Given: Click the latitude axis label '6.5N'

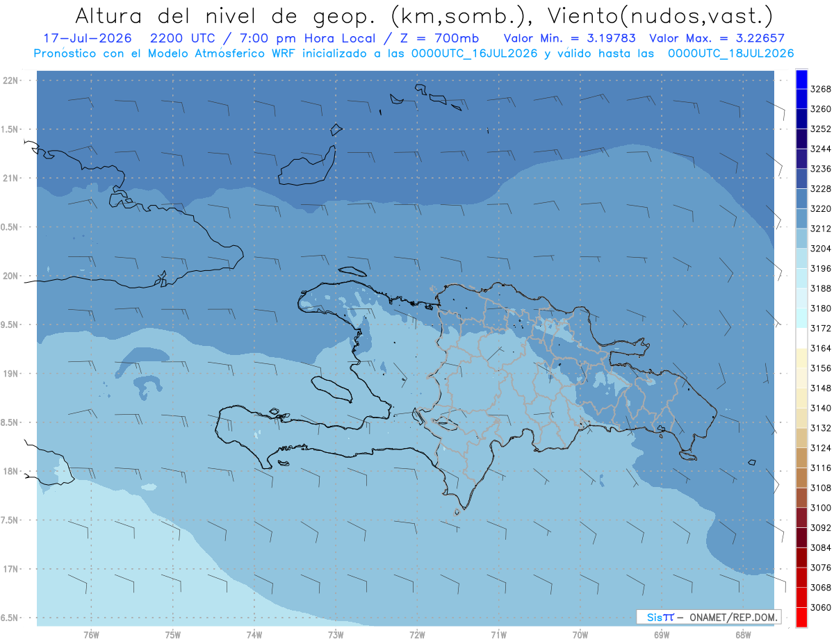Looking at the screenshot, I should [10, 618].
